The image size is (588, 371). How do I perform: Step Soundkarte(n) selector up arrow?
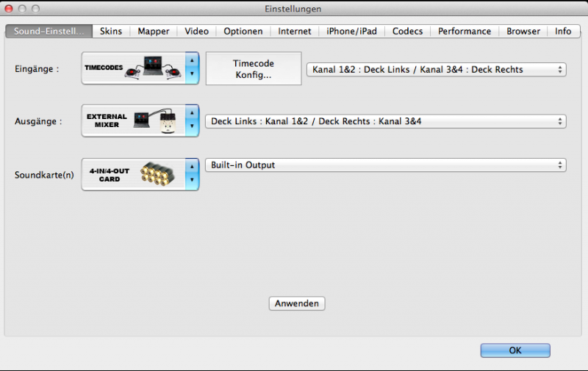192,166
